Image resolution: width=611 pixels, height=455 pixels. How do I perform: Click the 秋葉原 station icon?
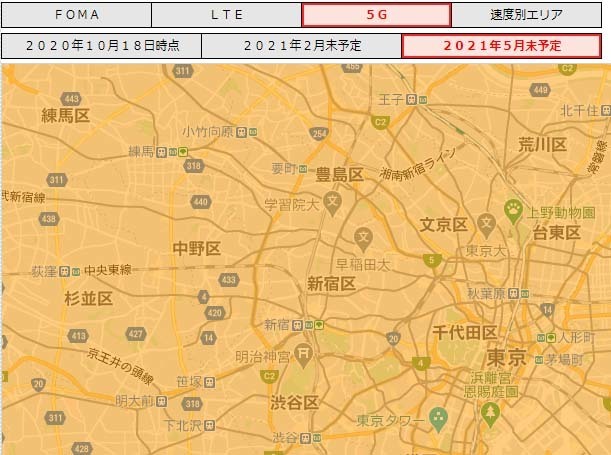tap(514, 293)
